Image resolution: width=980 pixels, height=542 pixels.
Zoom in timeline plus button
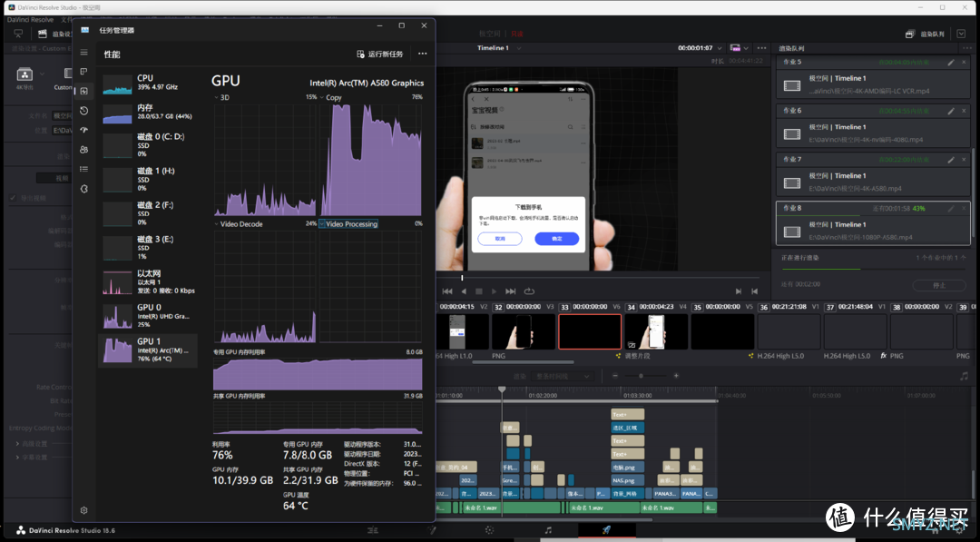pyautogui.click(x=676, y=376)
